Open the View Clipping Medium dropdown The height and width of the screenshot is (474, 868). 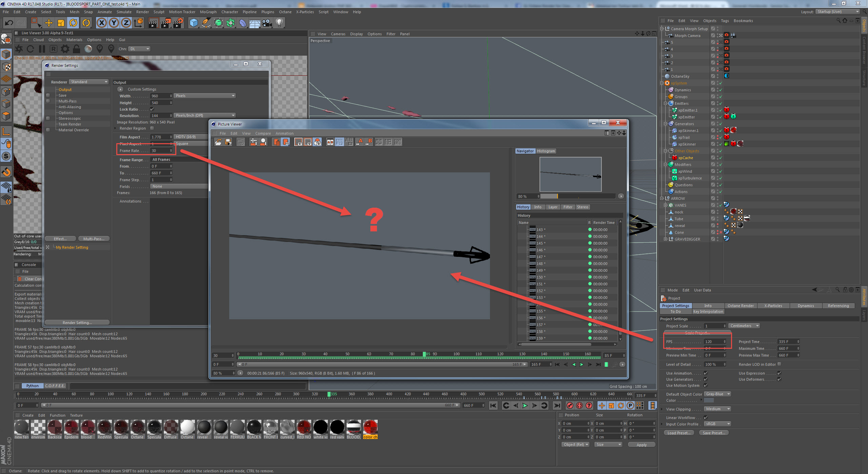[x=717, y=409]
